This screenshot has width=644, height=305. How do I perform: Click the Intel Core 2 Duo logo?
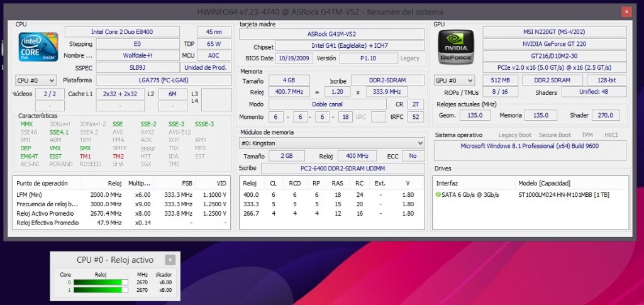[x=38, y=47]
